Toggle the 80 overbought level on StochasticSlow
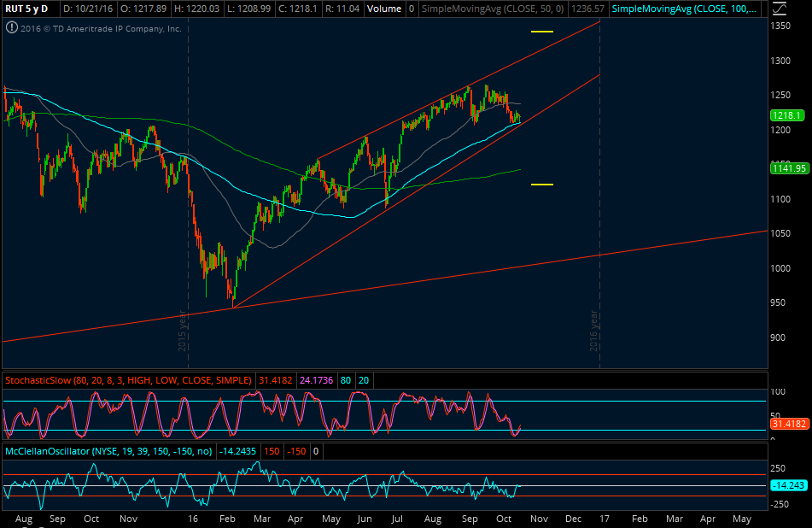This screenshot has width=812, height=528. pos(345,379)
